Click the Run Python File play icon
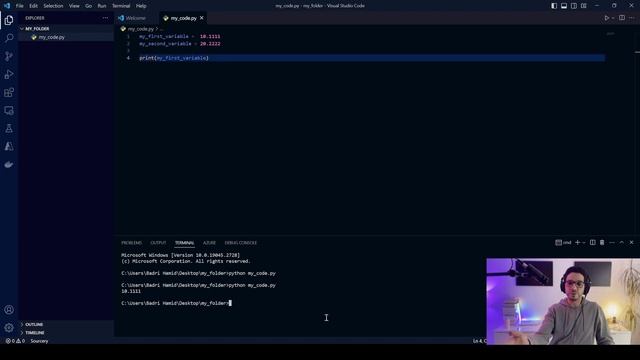The width and height of the screenshot is (640, 360). [x=607, y=18]
